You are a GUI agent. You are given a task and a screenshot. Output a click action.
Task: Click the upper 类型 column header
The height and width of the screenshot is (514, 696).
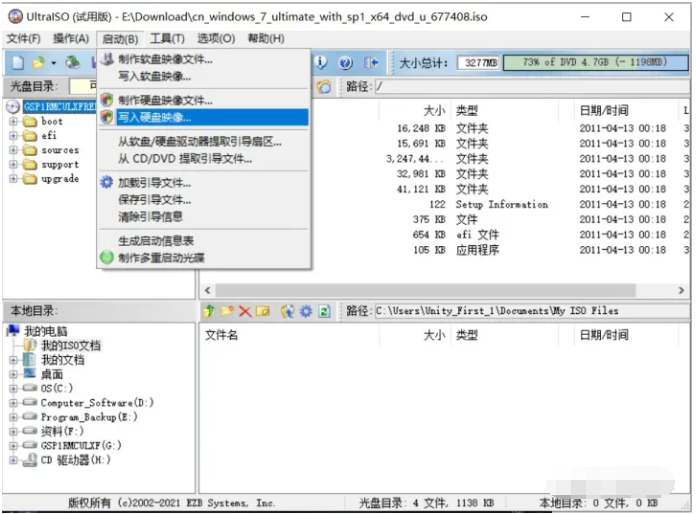506,110
